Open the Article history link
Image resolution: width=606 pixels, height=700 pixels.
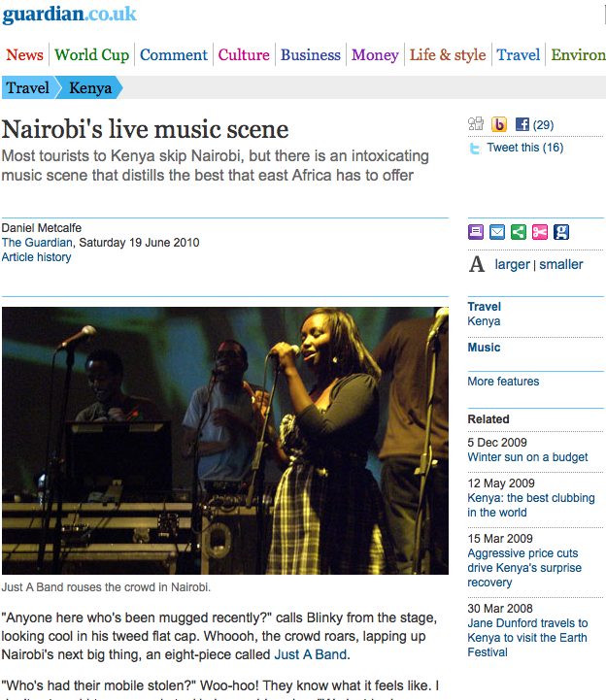tap(36, 257)
